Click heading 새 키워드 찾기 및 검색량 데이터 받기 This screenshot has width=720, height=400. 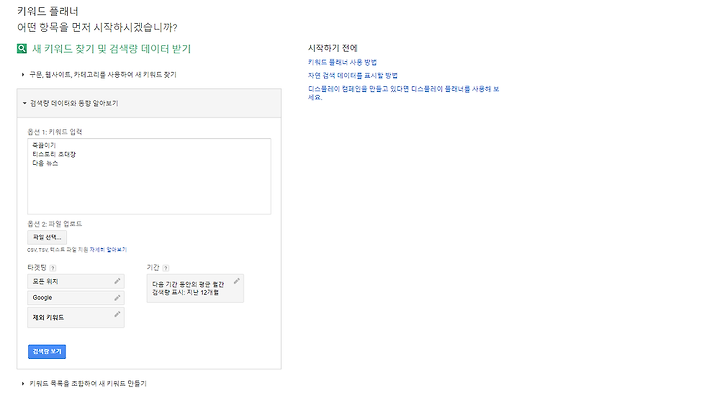coord(112,49)
